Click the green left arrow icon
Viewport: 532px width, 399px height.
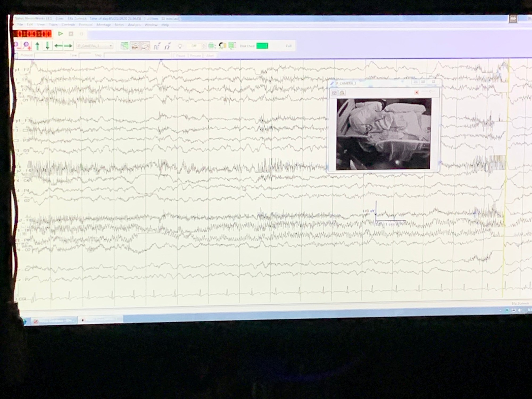(58, 46)
